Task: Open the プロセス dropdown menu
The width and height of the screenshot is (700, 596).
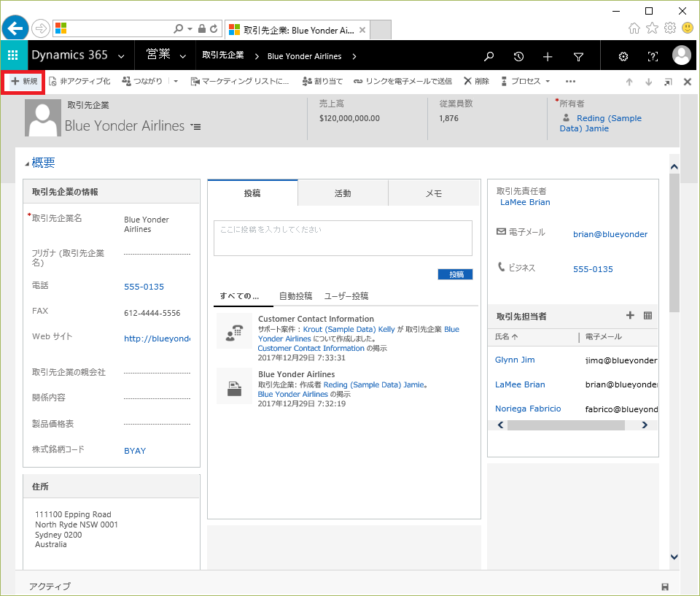Action: (526, 81)
